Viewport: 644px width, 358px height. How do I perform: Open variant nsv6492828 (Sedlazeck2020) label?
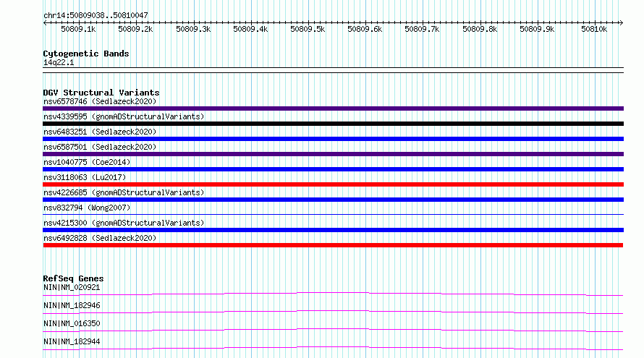click(x=100, y=238)
